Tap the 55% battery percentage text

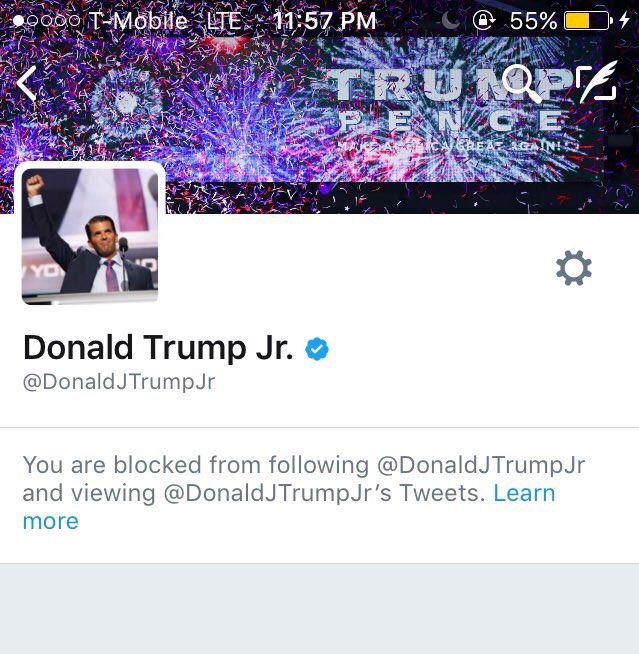533,21
